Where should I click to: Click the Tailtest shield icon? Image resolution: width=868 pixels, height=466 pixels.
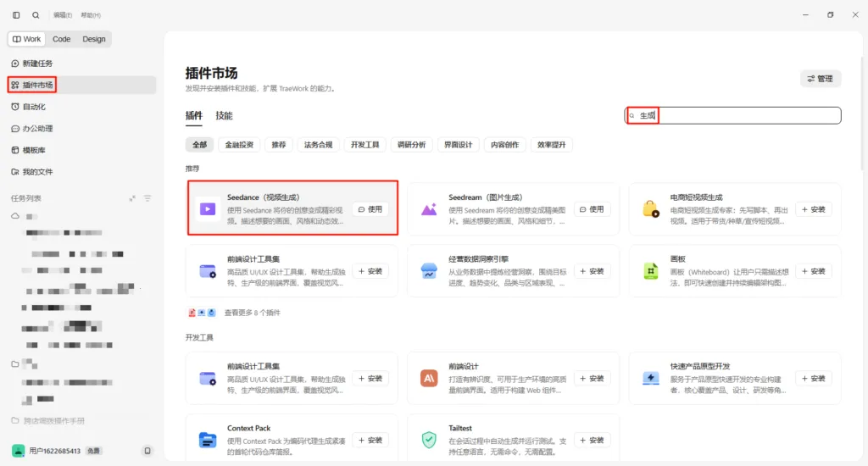[429, 441]
